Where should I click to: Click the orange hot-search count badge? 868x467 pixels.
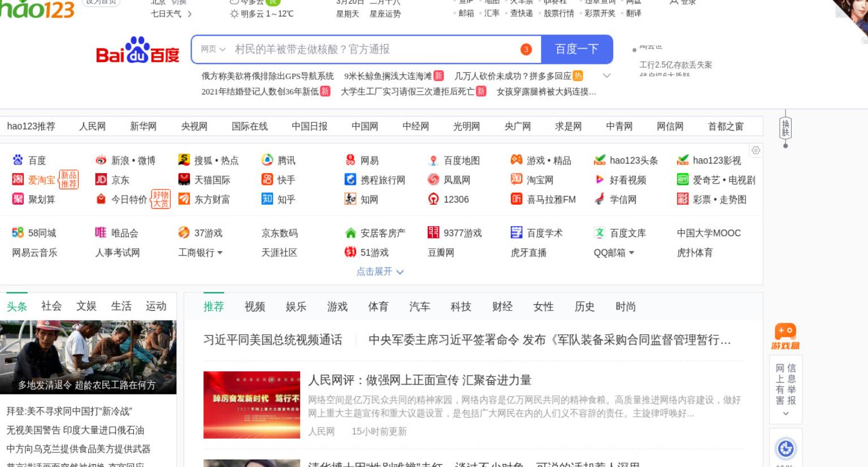click(526, 50)
